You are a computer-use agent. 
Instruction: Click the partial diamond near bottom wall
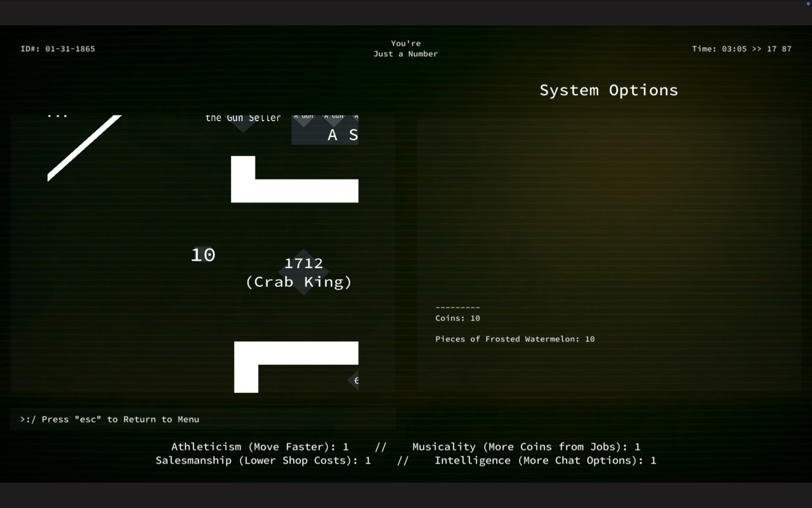pos(353,380)
